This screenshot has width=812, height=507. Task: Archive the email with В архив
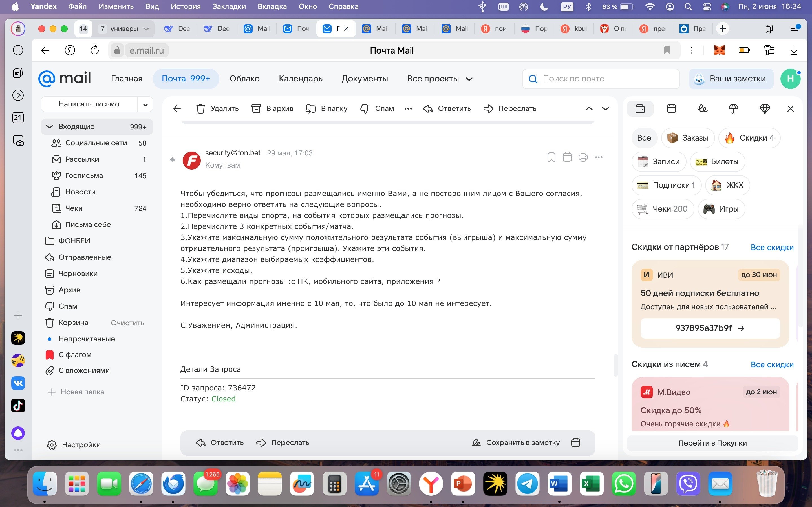(272, 109)
